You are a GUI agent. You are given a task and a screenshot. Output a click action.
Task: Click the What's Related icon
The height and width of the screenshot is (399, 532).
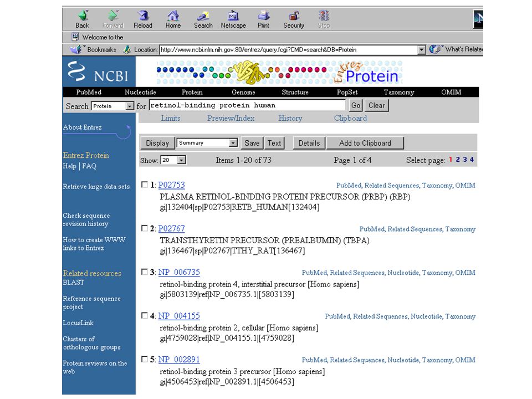click(435, 49)
